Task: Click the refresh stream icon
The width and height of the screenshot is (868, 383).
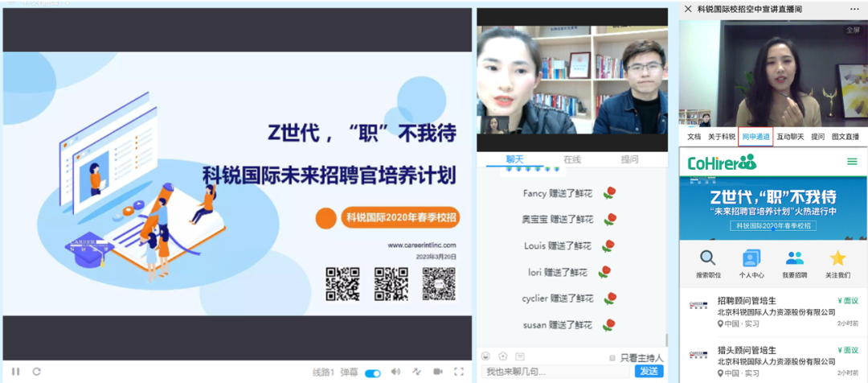Action: point(36,372)
